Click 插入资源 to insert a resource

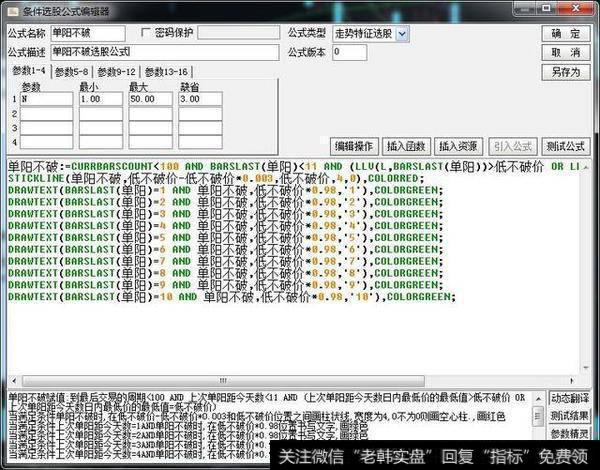coord(460,145)
